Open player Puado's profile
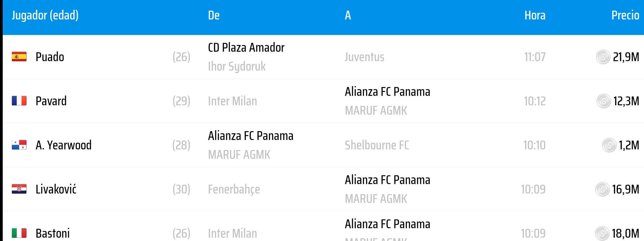 (50, 57)
